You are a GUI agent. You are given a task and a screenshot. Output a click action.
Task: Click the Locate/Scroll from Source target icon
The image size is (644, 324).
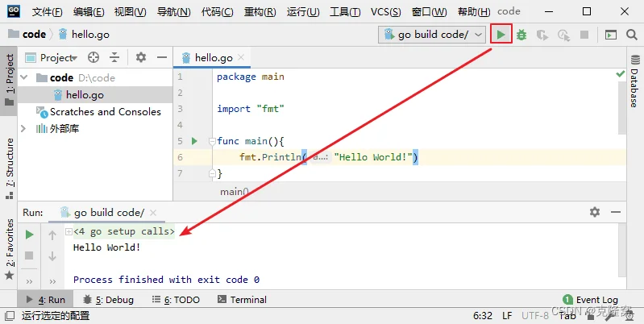point(93,57)
